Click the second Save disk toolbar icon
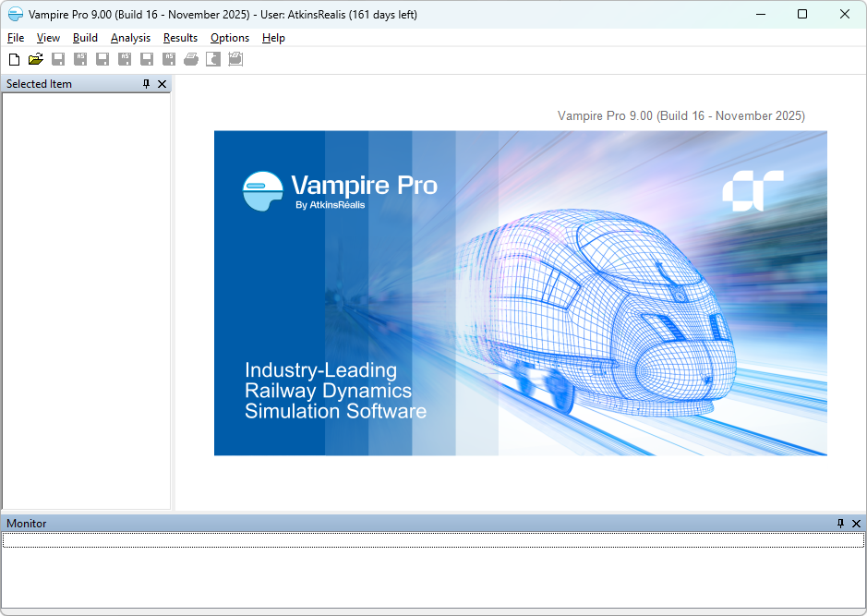Viewport: 867px width, 616px height. tap(102, 59)
